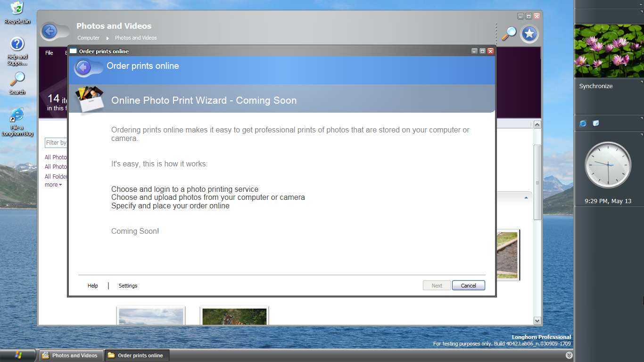
Task: Go back using the Order prints online back arrow
Action: [83, 68]
